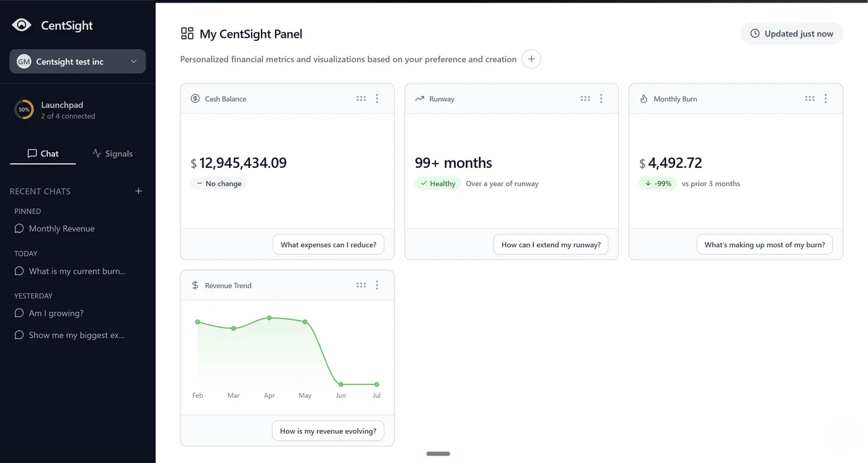Click Cash Balance dollar circle icon
The image size is (868, 463).
pyautogui.click(x=195, y=99)
